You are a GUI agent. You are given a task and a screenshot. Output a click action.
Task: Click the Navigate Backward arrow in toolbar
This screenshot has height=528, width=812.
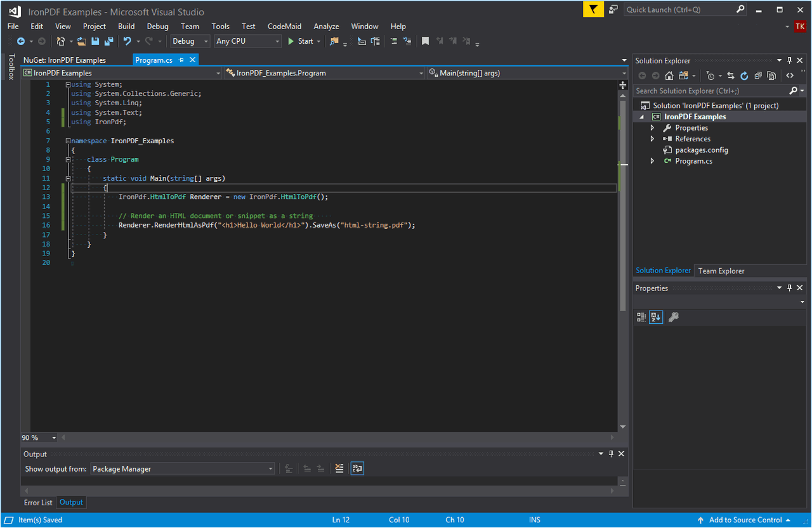point(21,41)
